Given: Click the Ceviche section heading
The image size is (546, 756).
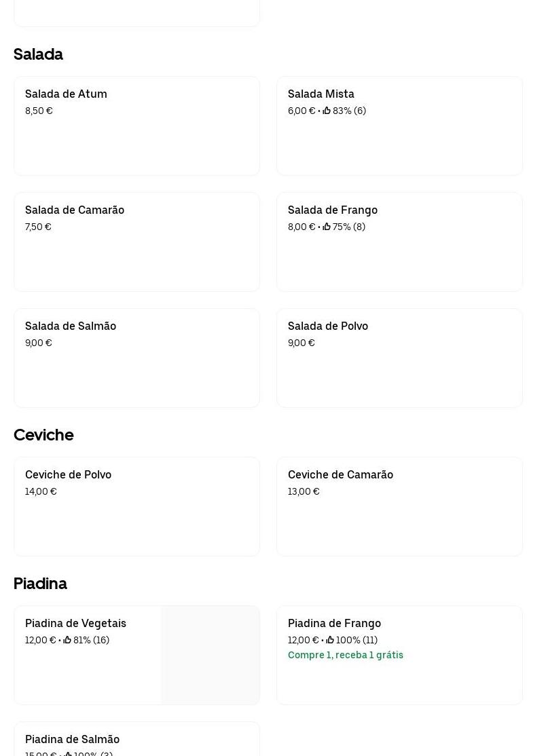Looking at the screenshot, I should 43,435.
